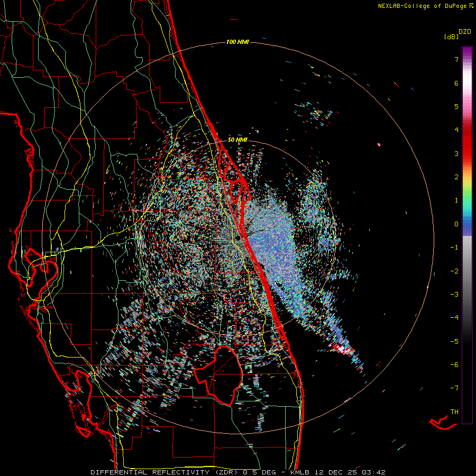476x476 pixels.
Task: Click the -4 scale value
Action: coord(454,318)
